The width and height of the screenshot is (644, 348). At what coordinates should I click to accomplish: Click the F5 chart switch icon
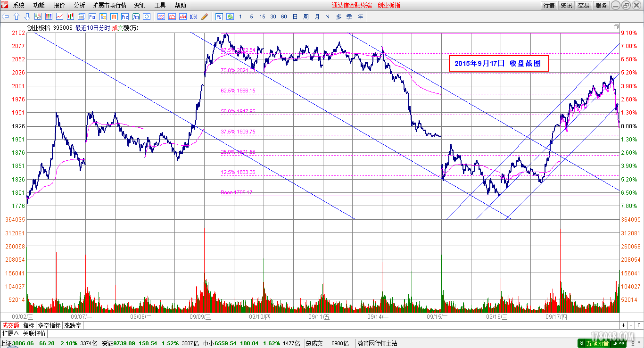219,17
